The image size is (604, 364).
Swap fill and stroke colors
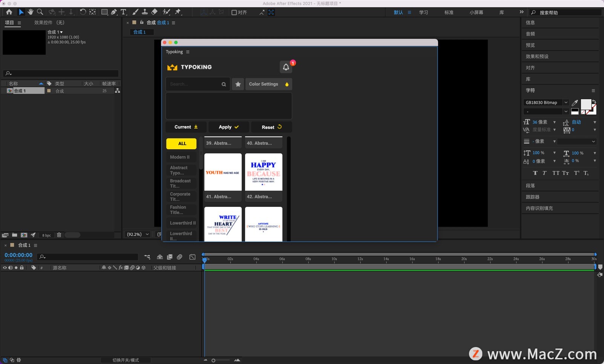[594, 102]
